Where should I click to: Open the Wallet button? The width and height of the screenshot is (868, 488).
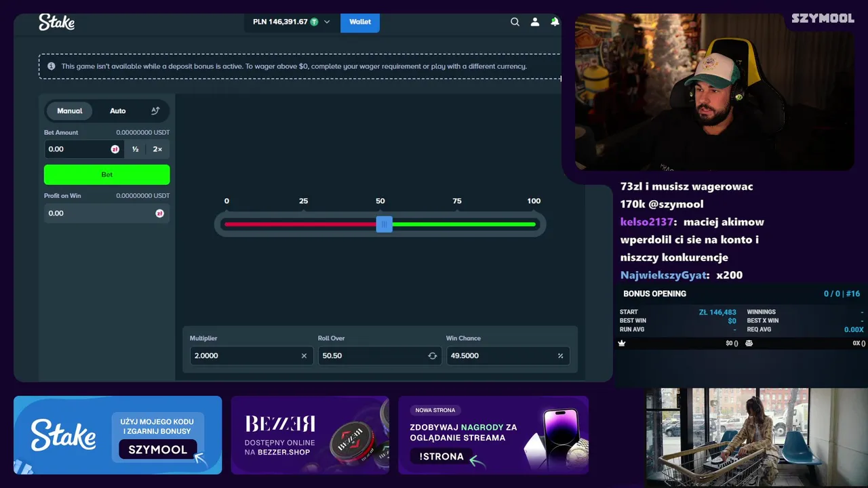coord(360,22)
